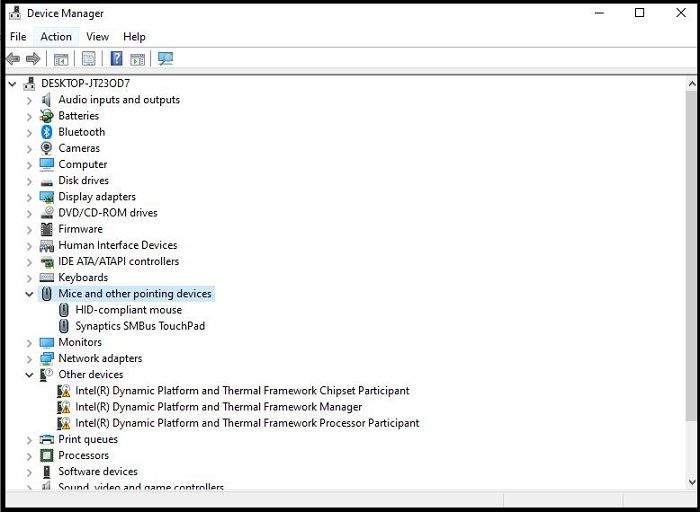Open Properties toolbar icon

click(88, 58)
